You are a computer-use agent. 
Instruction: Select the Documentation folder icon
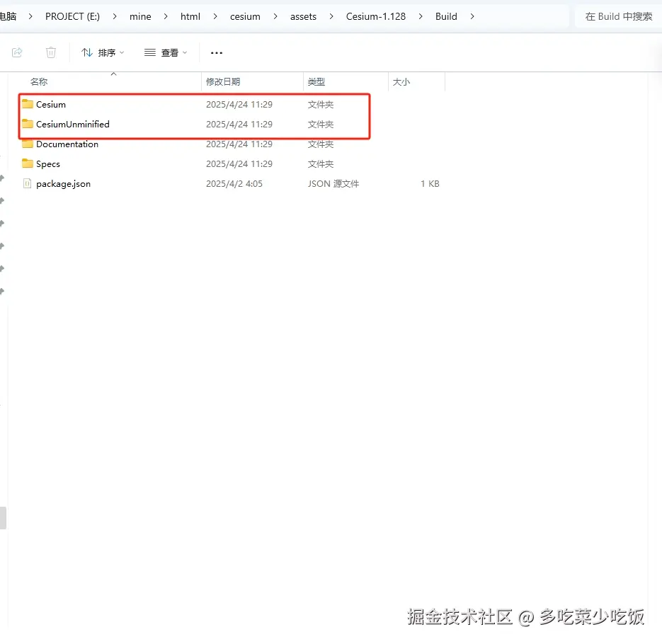coord(28,144)
